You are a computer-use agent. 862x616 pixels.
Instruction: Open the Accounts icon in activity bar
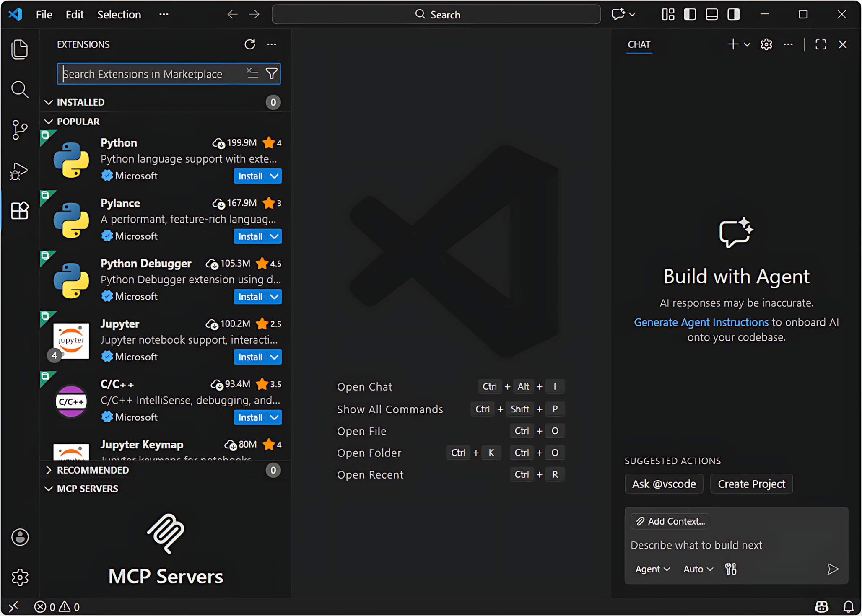[19, 537]
